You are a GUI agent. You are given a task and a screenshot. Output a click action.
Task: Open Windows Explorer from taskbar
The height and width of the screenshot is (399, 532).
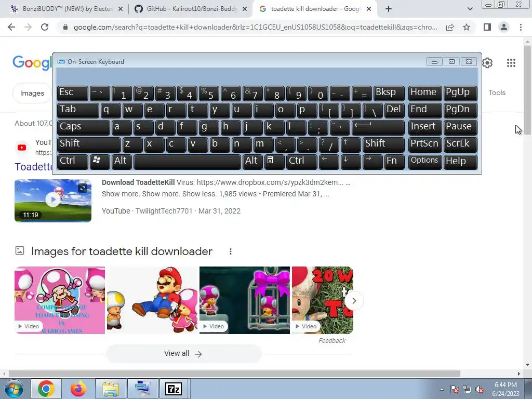pos(111,389)
